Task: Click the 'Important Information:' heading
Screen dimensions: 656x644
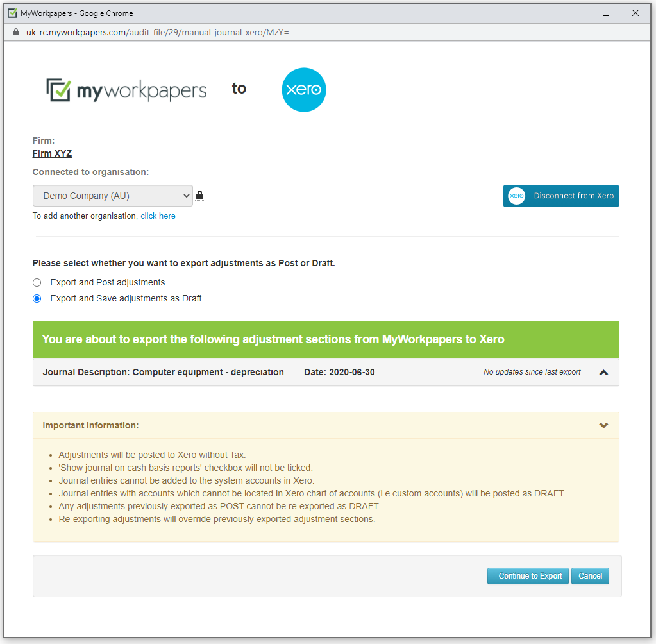Action: click(90, 425)
